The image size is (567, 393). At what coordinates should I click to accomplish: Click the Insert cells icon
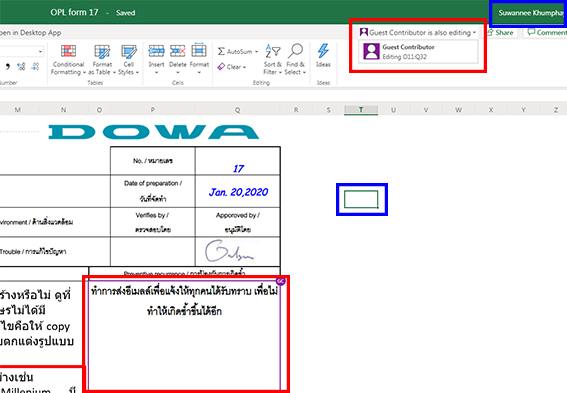click(x=156, y=51)
